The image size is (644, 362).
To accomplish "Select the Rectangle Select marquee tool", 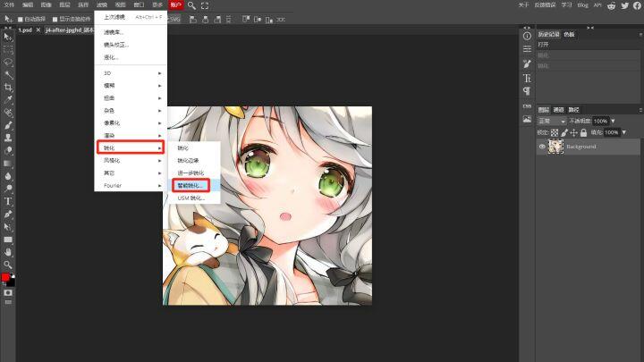I will pos(8,50).
